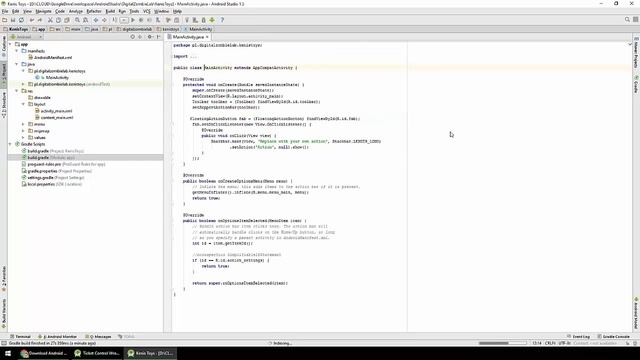Click the Paste toolbar icon

(67, 20)
